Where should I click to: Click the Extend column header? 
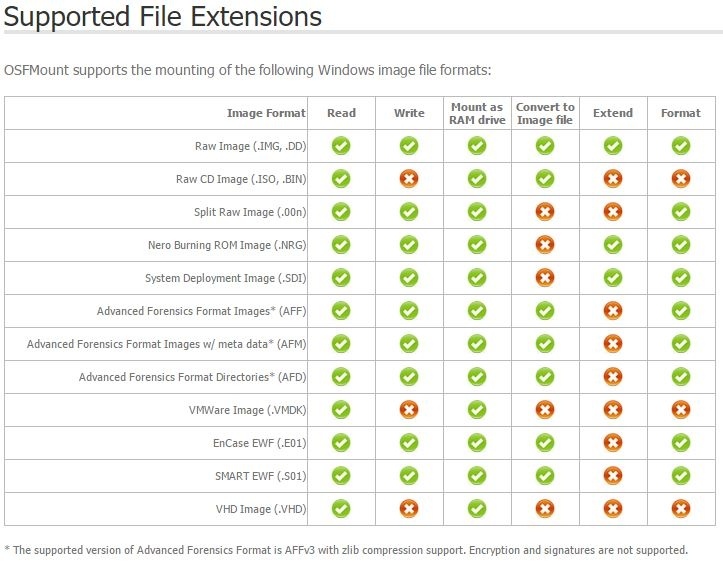[613, 113]
